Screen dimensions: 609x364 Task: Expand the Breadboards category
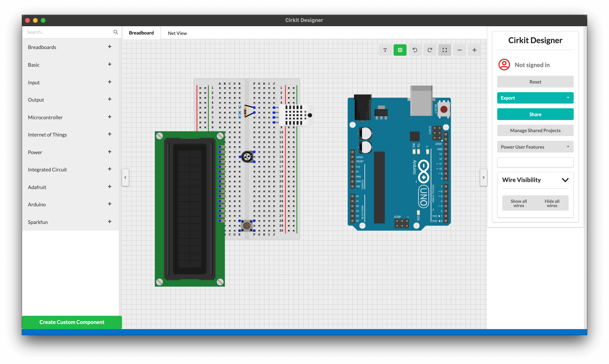tap(109, 47)
